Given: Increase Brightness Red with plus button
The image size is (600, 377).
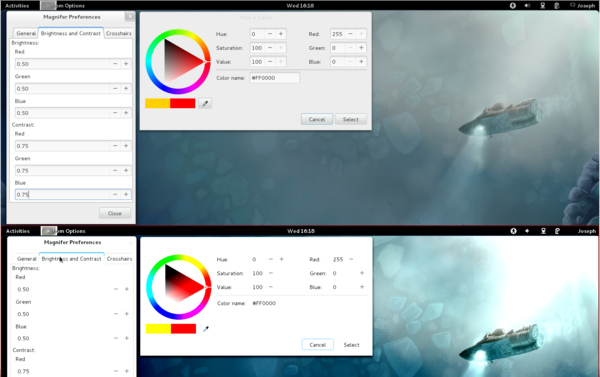Looking at the screenshot, I should coord(126,64).
